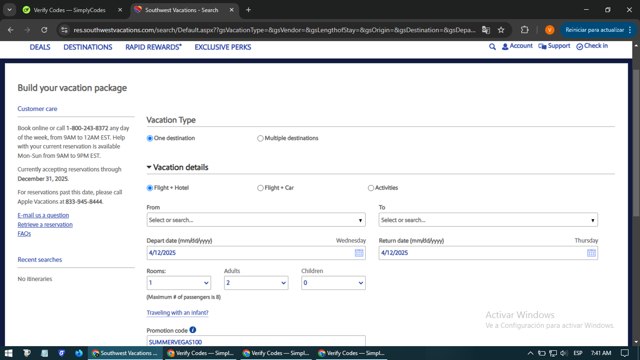This screenshot has width=640, height=360.
Task: Select Multiple destinations vacation type
Action: pos(260,138)
